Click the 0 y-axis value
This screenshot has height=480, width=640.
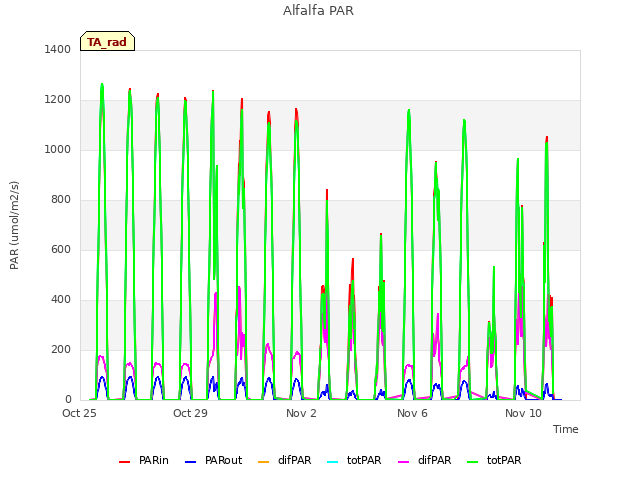[x=68, y=400]
